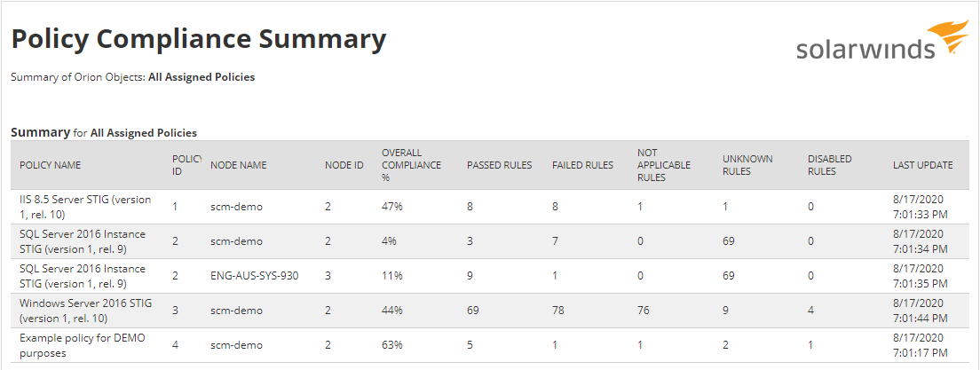The width and height of the screenshot is (980, 370).
Task: Click the failed rules count 78
Action: (x=558, y=311)
